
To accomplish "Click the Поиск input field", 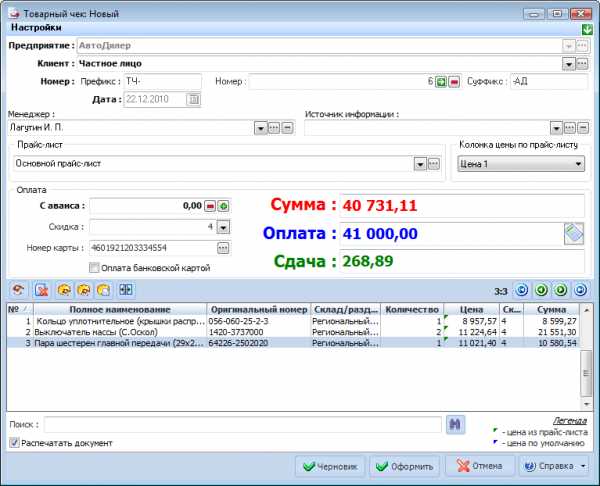I will click(x=242, y=424).
